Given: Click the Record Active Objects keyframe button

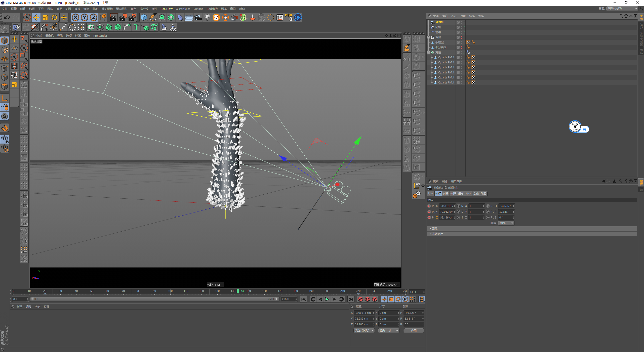Looking at the screenshot, I should click(360, 299).
